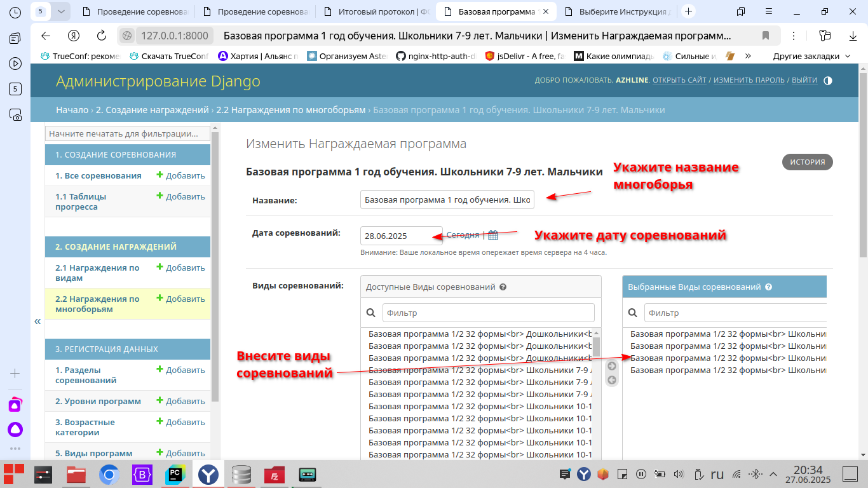Image resolution: width=868 pixels, height=488 pixels.
Task: Click the bookmark icon in address bar
Action: 766,36
